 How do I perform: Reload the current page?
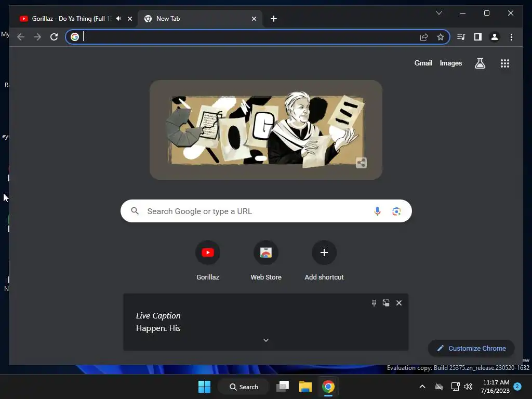(54, 37)
